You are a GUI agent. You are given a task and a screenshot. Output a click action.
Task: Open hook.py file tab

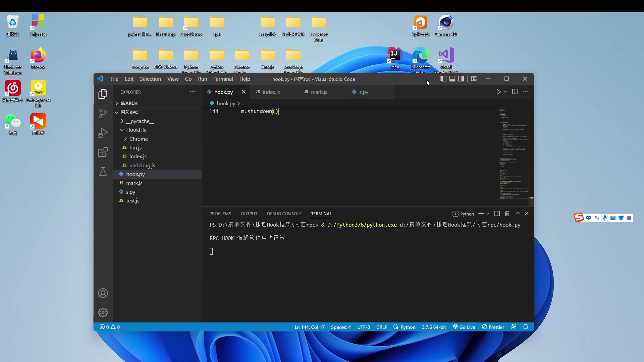click(x=224, y=92)
